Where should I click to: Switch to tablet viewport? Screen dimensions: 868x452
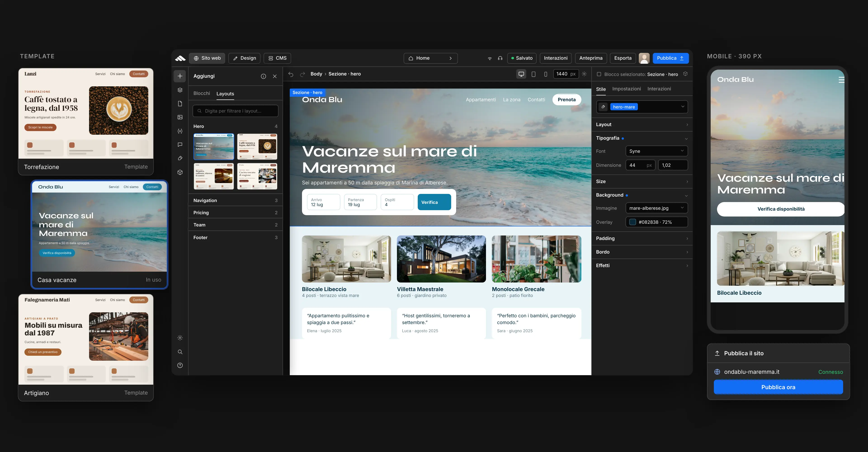click(x=533, y=74)
